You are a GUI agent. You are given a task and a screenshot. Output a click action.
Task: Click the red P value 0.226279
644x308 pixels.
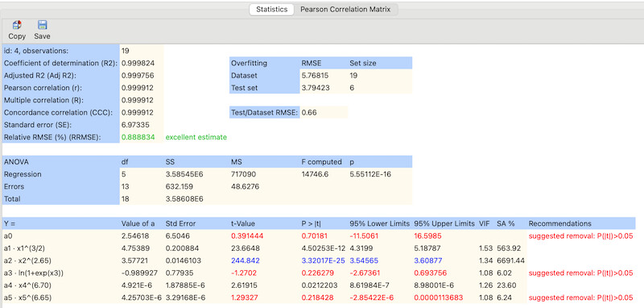pyautogui.click(x=317, y=273)
